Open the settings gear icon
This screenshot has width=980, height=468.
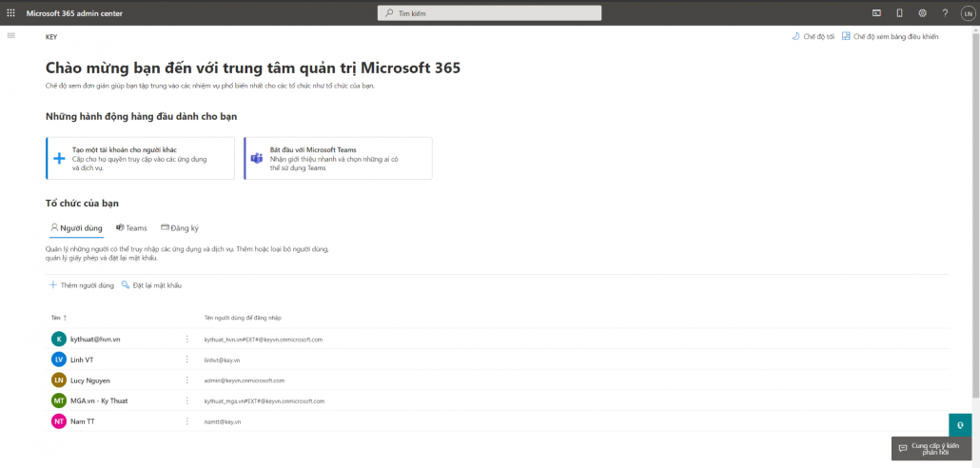[923, 12]
